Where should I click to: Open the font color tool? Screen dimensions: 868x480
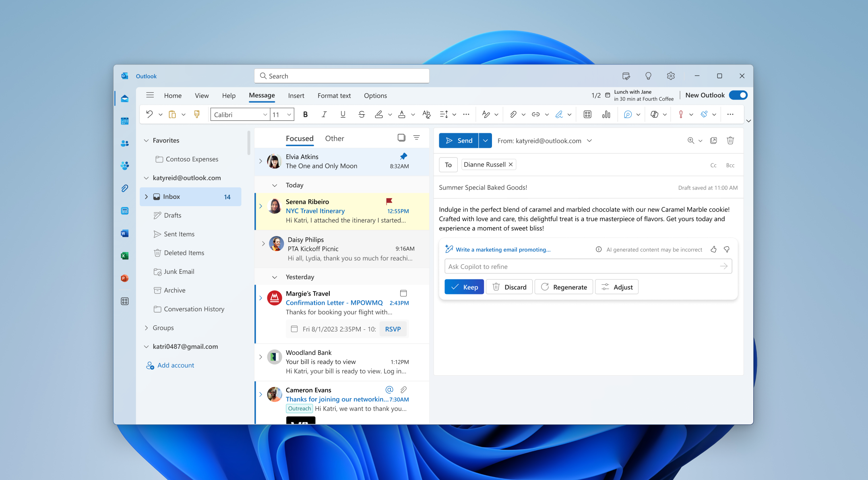pos(401,114)
